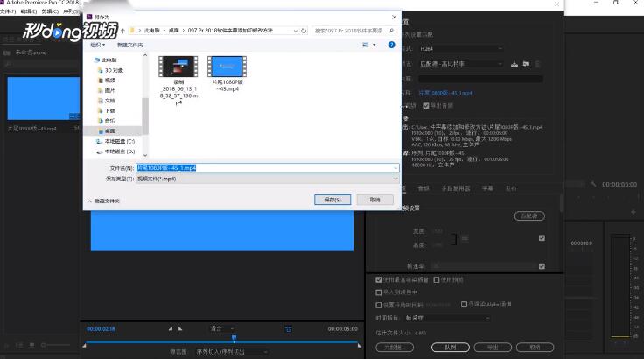This screenshot has height=359, width=644.
Task: Open the 组织 organize dropdown in Save As dialog
Action: (x=98, y=45)
